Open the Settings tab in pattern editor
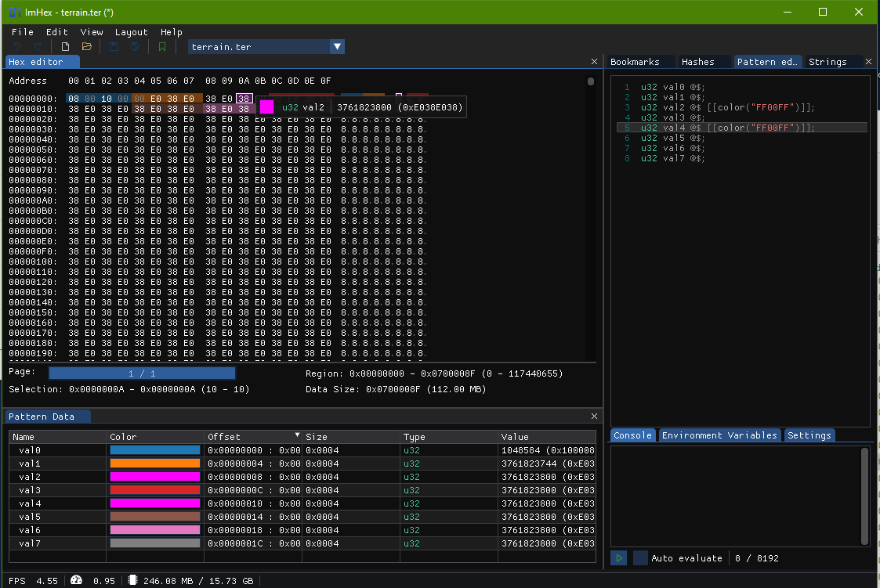 pyautogui.click(x=809, y=435)
